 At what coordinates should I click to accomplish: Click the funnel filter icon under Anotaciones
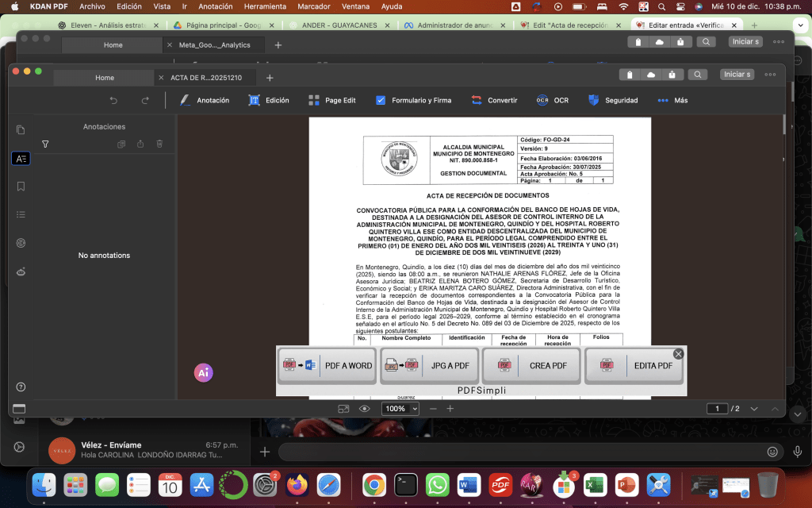coord(45,144)
